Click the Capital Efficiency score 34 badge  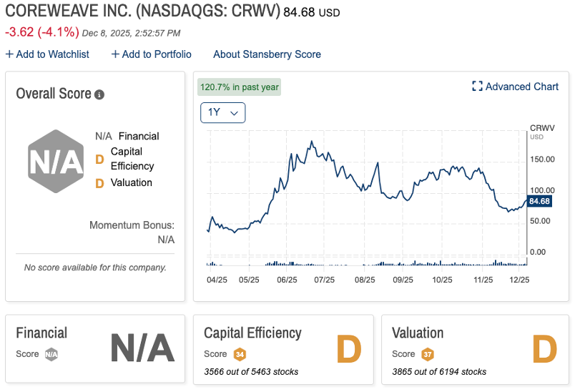click(239, 354)
